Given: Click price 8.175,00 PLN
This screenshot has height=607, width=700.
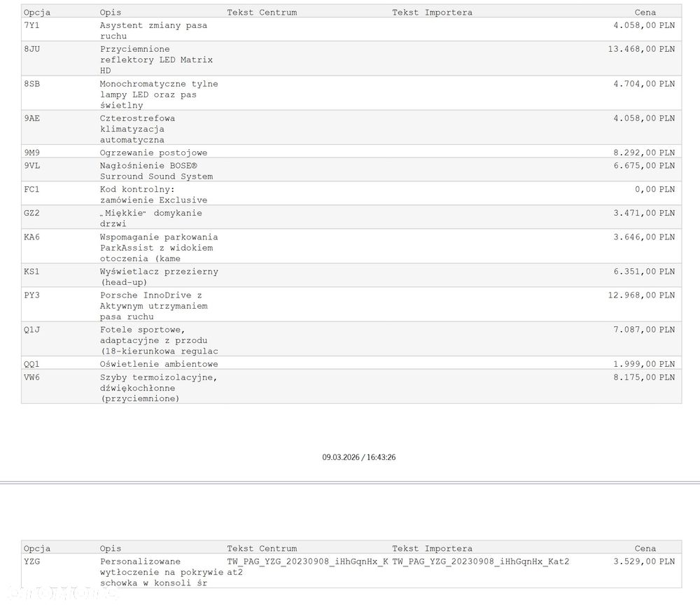Looking at the screenshot, I should [x=644, y=377].
